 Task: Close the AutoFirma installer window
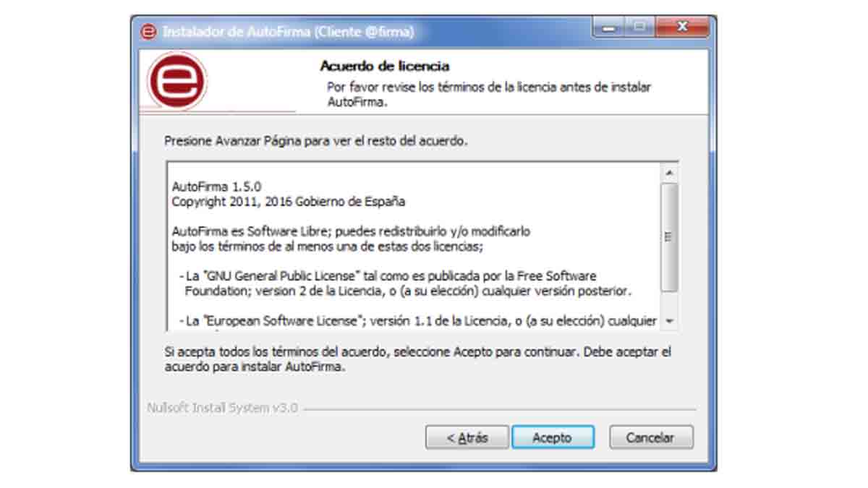tap(681, 28)
